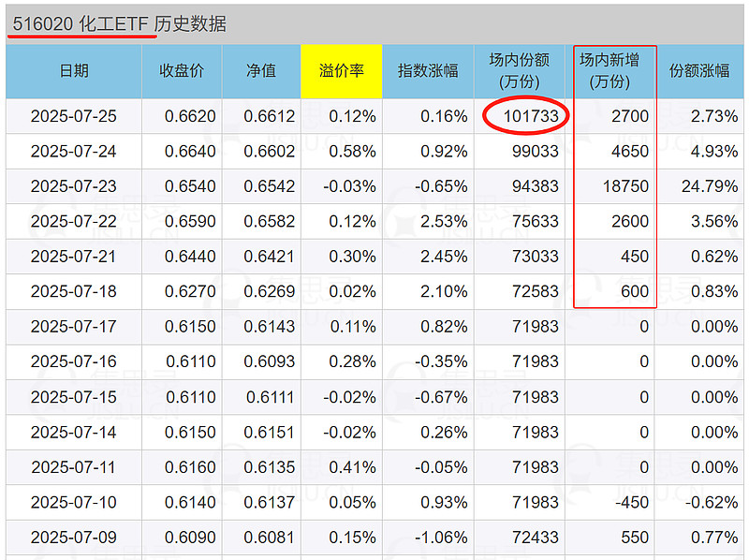Click the 份额涨幅 column header
The image size is (749, 560).
[x=699, y=71]
